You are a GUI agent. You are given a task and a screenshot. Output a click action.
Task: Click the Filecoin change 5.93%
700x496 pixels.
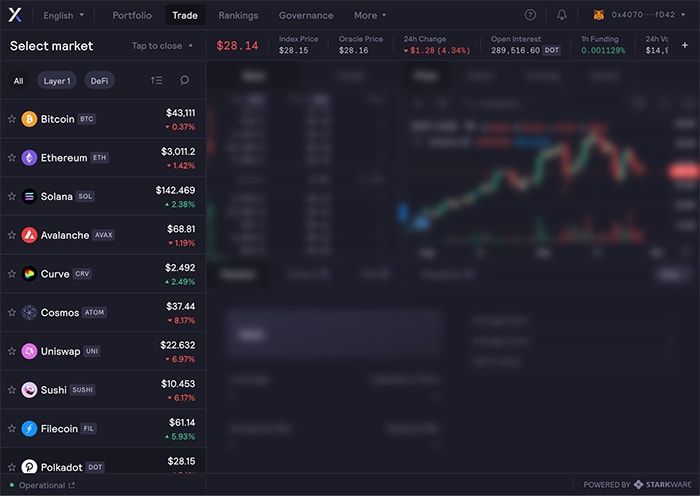(180, 436)
